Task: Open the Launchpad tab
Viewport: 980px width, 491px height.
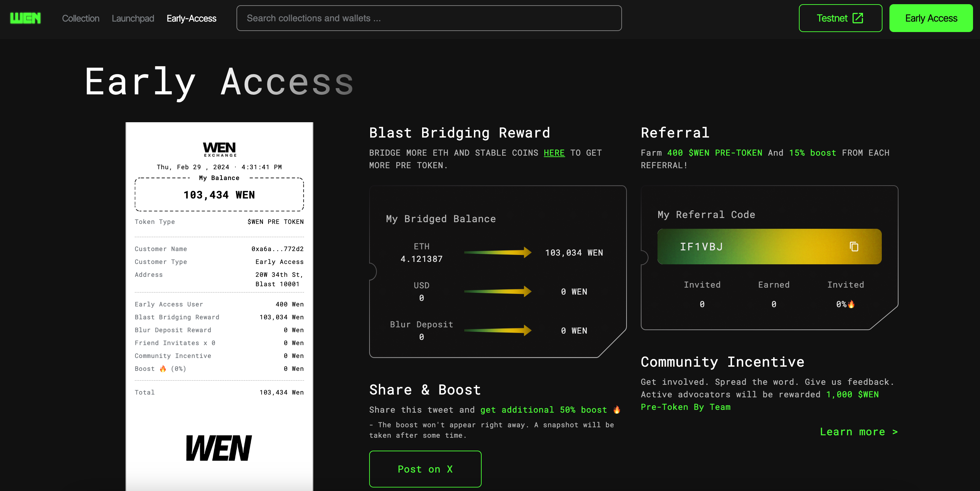Action: pos(133,18)
